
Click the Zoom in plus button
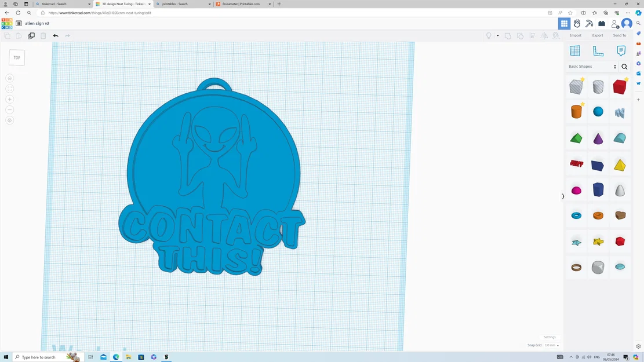coord(10,99)
